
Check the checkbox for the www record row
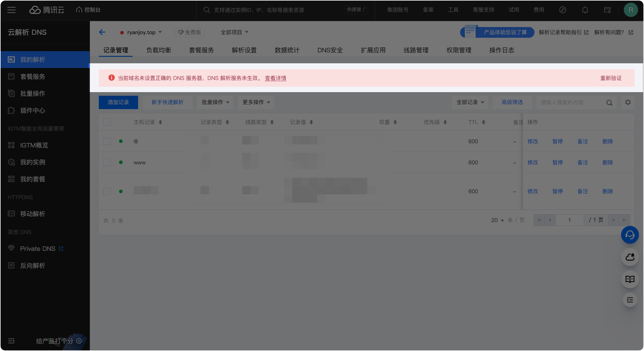point(107,162)
